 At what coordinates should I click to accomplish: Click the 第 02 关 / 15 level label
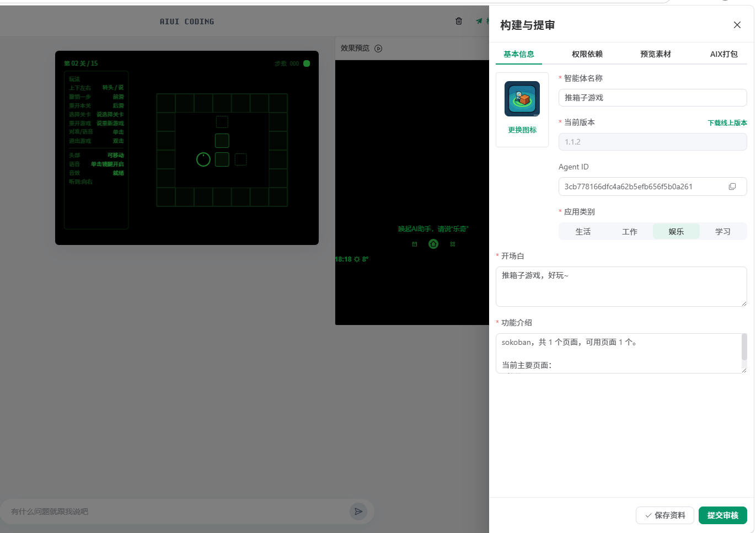(81, 63)
